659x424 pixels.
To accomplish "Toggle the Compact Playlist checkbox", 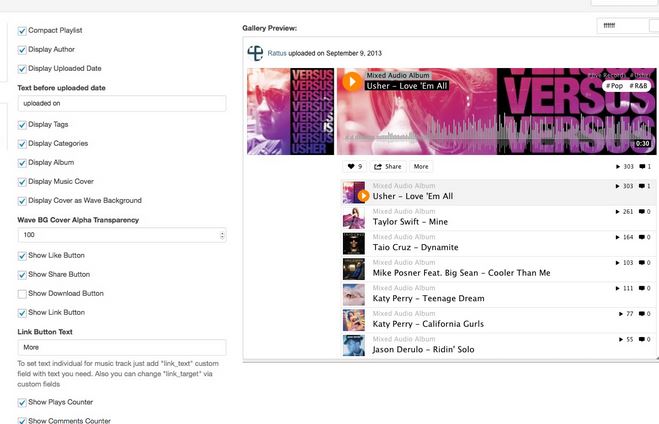I will pos(22,31).
